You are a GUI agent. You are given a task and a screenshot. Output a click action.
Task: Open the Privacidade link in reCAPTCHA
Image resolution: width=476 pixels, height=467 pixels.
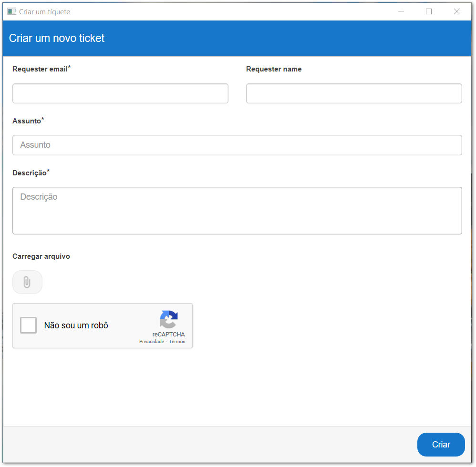(x=152, y=342)
